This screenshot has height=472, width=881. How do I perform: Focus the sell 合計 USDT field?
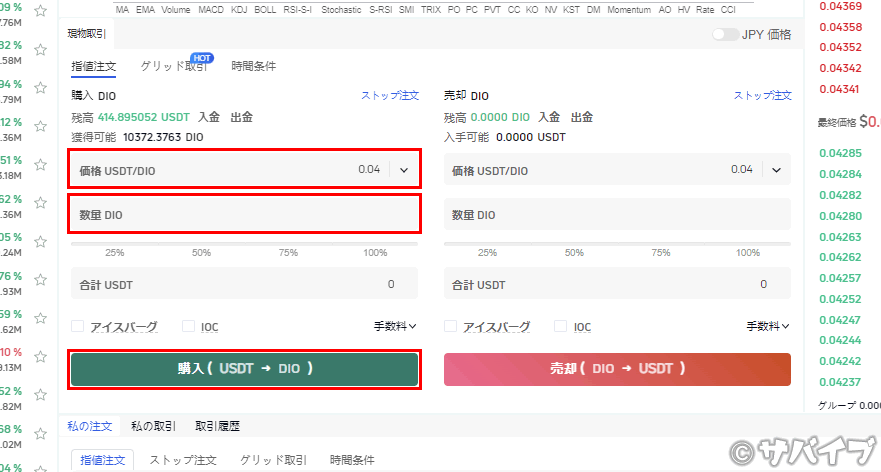(x=617, y=284)
